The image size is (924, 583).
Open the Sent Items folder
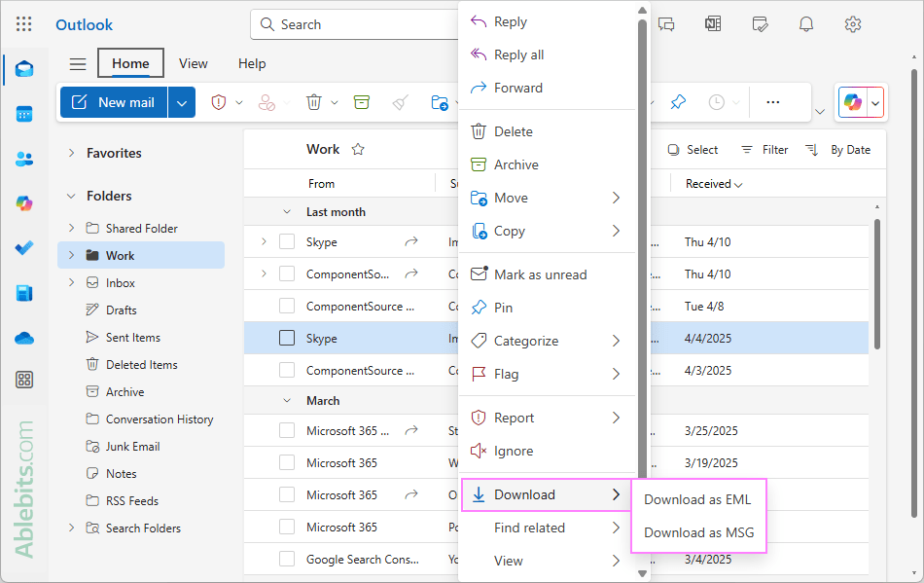coord(133,337)
